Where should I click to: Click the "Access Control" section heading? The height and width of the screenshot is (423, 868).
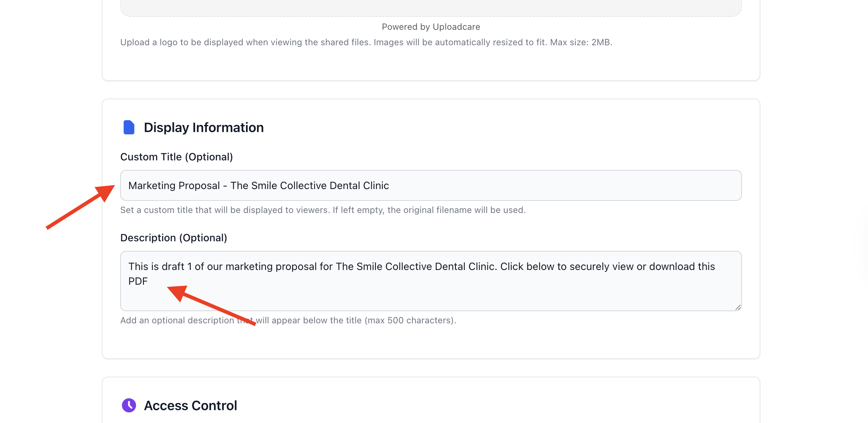point(190,406)
